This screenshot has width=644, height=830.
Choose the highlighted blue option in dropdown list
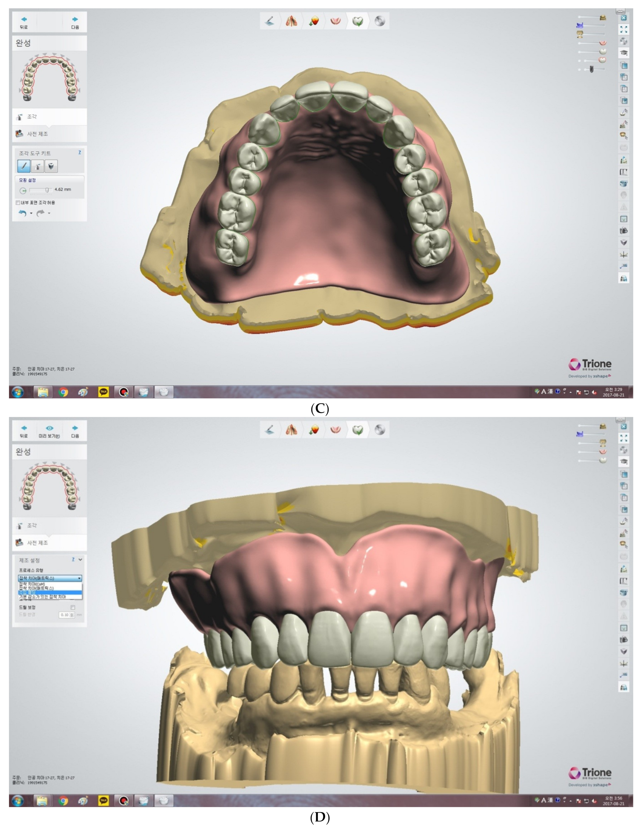(50, 592)
